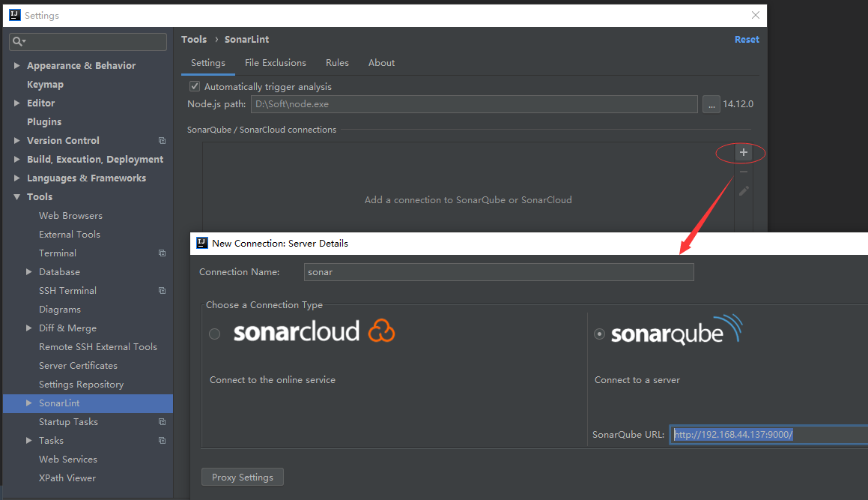This screenshot has width=868, height=500.
Task: Expand the Tasks node arrow
Action: (28, 441)
